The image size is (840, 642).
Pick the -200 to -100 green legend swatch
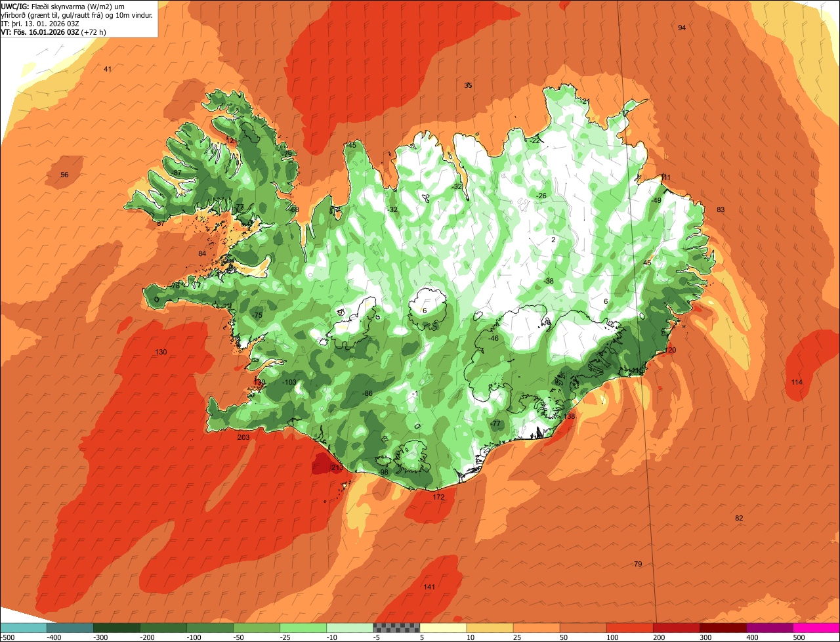163,628
